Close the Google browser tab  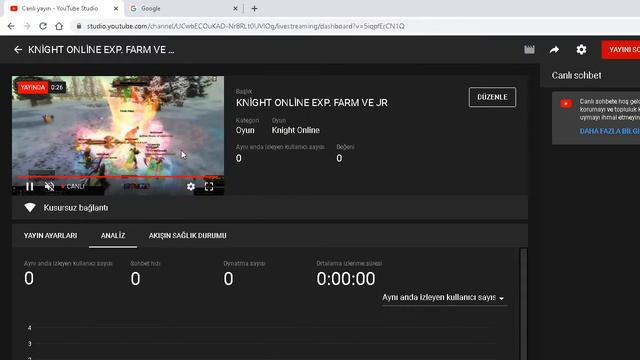click(x=235, y=8)
